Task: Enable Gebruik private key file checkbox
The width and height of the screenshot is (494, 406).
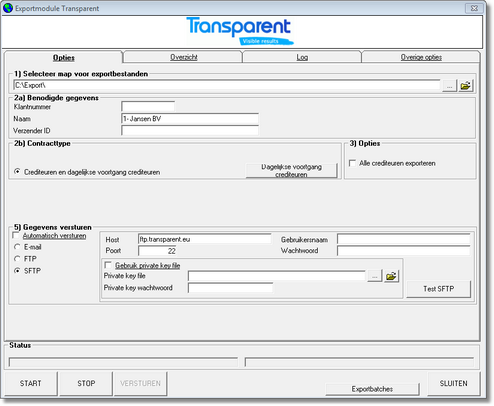Action: 108,265
